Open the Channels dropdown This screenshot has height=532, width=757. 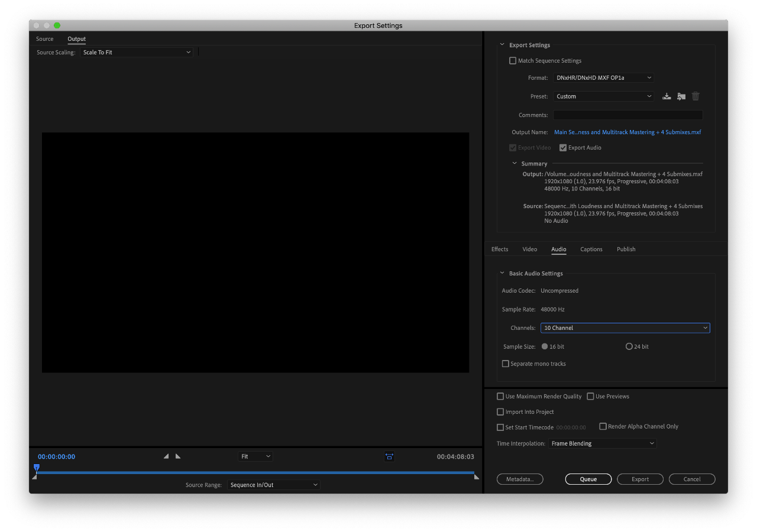click(625, 328)
